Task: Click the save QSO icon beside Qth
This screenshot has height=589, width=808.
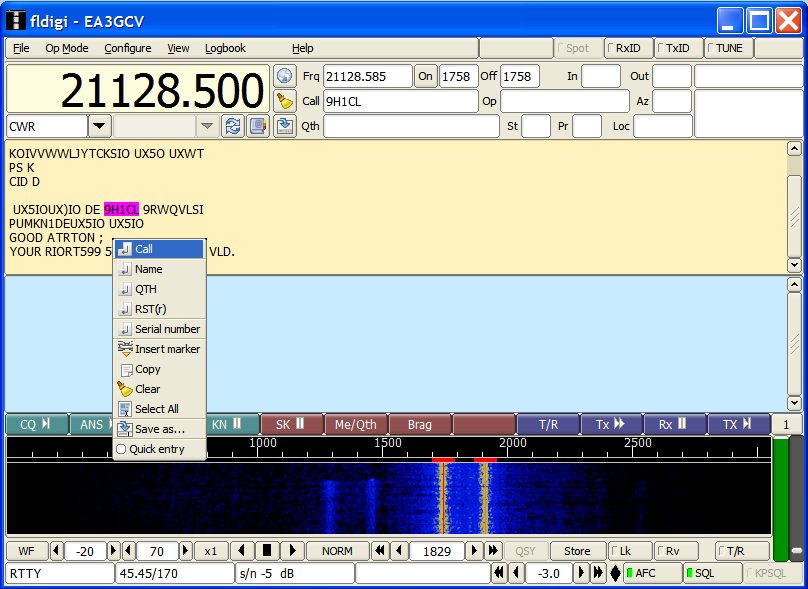Action: point(285,126)
